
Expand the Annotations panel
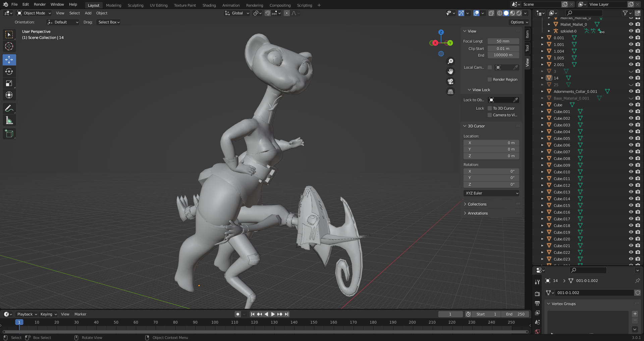click(x=478, y=213)
